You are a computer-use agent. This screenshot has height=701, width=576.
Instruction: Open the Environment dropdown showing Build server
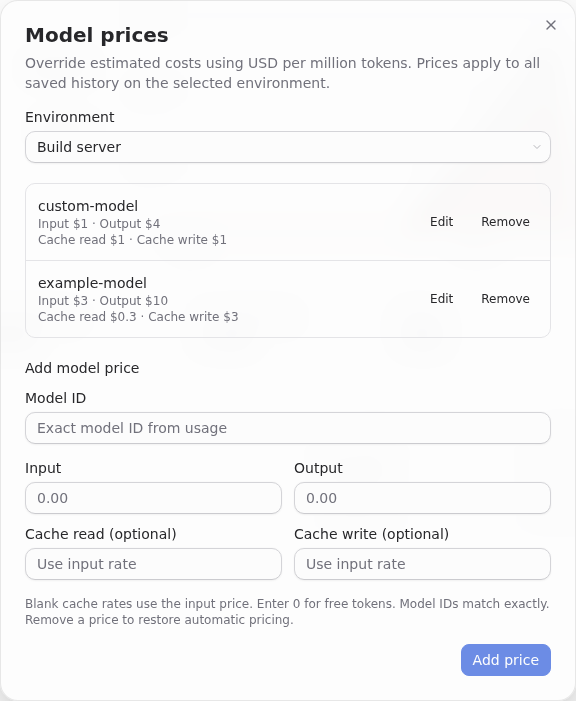click(x=288, y=147)
